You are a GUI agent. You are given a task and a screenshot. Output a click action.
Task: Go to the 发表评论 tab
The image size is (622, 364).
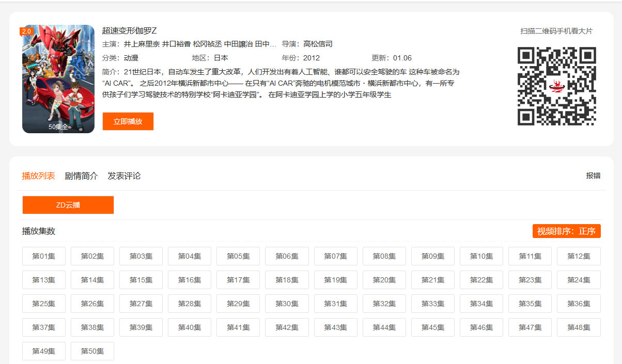(124, 176)
